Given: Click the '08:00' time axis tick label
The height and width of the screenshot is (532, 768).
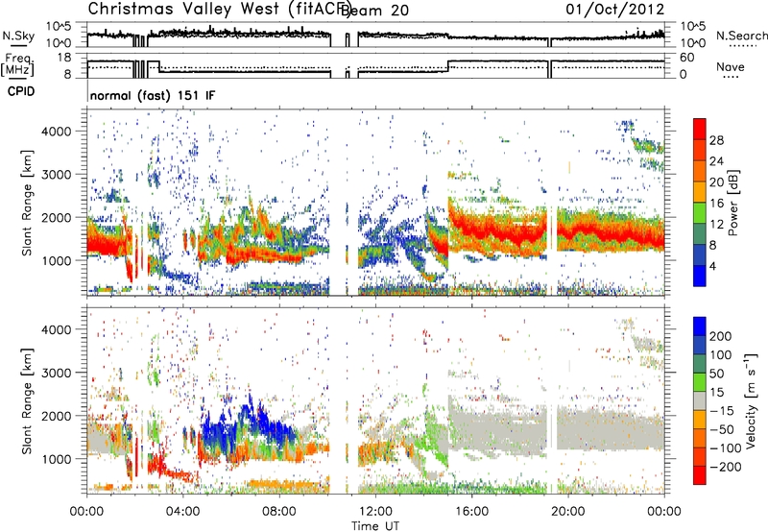Looking at the screenshot, I should pos(279,512).
